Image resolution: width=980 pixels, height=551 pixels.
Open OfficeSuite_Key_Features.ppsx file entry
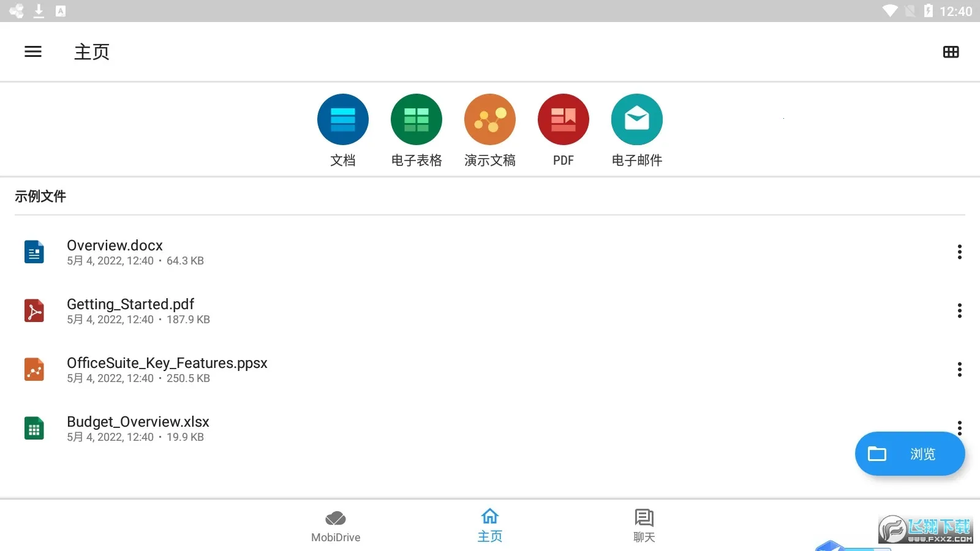click(x=167, y=369)
